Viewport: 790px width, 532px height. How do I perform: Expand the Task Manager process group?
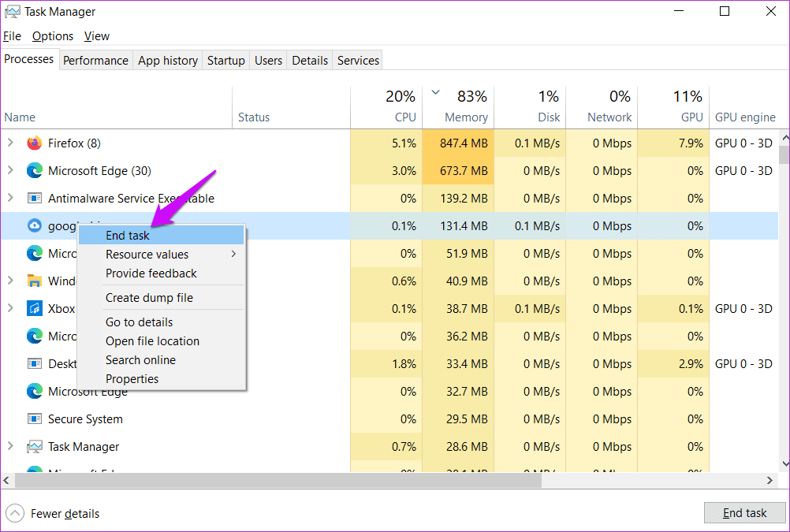coord(10,446)
